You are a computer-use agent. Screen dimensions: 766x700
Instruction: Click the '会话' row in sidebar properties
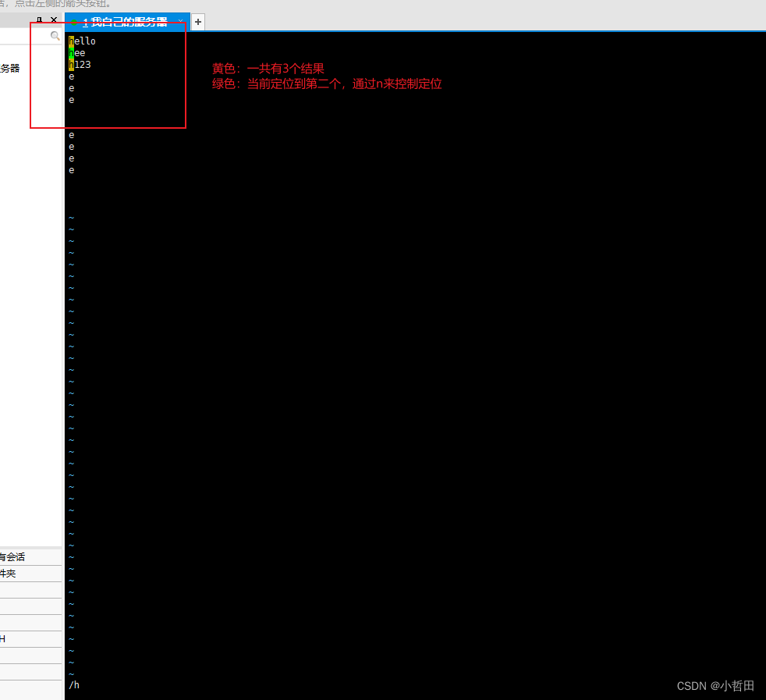(30, 556)
